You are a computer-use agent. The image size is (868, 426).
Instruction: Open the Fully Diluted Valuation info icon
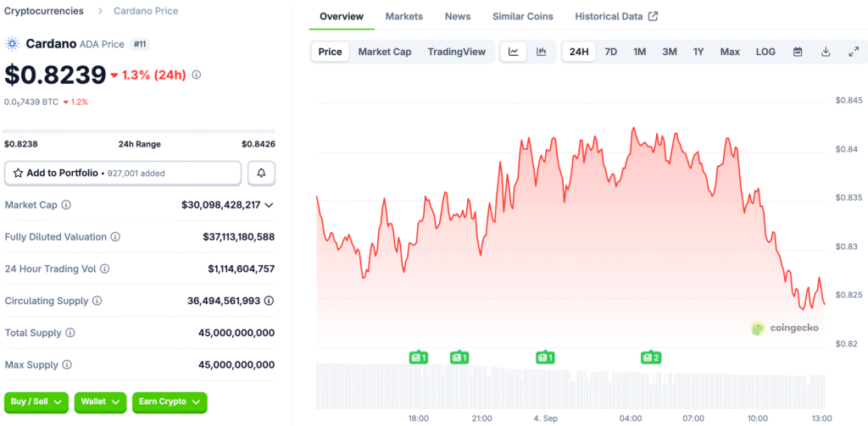coord(115,237)
